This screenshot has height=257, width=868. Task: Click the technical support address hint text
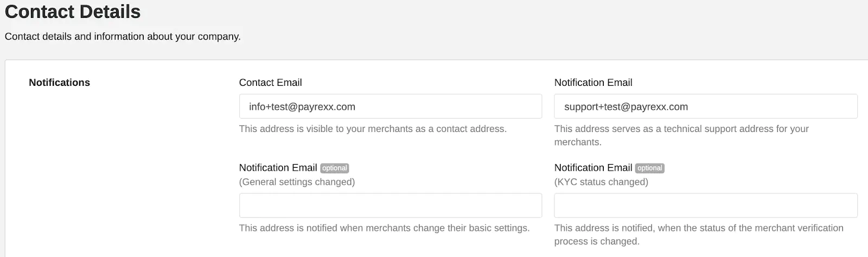point(681,129)
